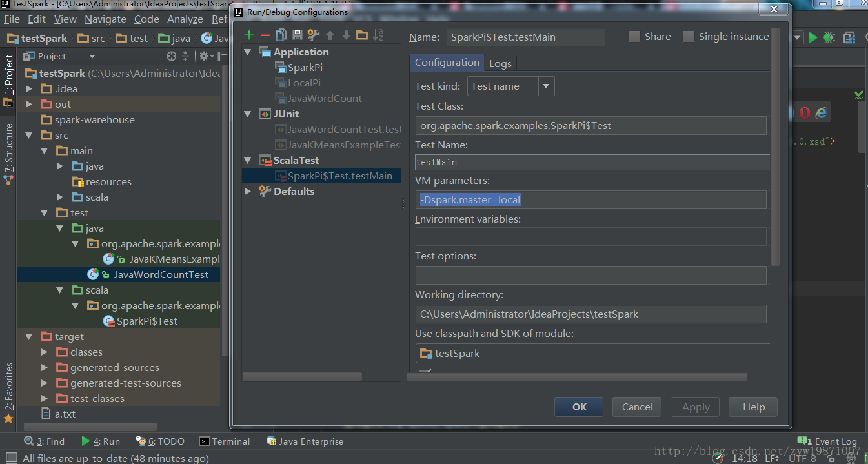
Task: Toggle the Single instance checkbox
Action: pos(689,37)
